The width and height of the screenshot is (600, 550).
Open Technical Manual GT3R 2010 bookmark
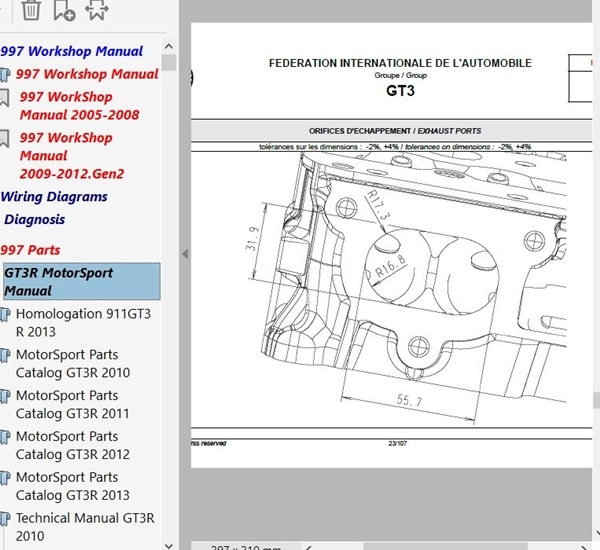85,527
